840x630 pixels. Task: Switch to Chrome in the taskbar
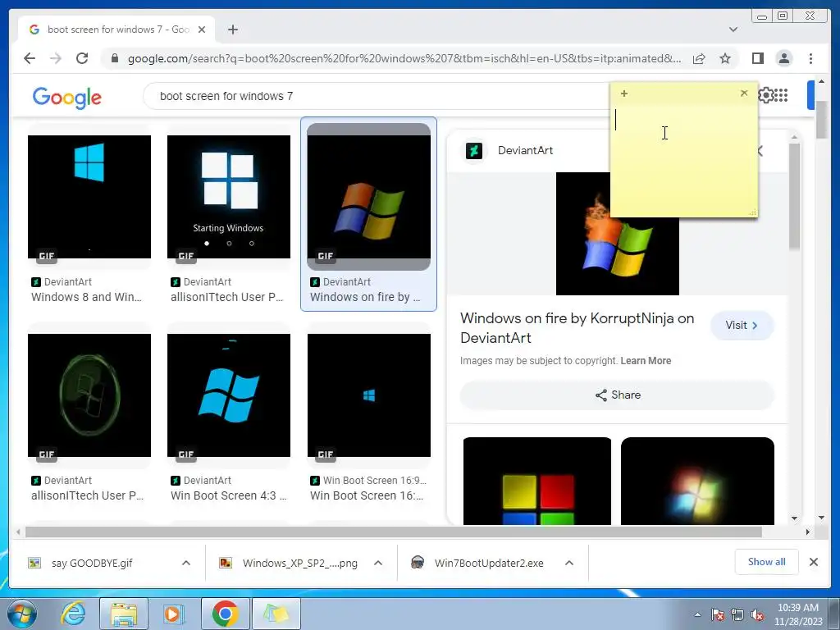tap(225, 614)
